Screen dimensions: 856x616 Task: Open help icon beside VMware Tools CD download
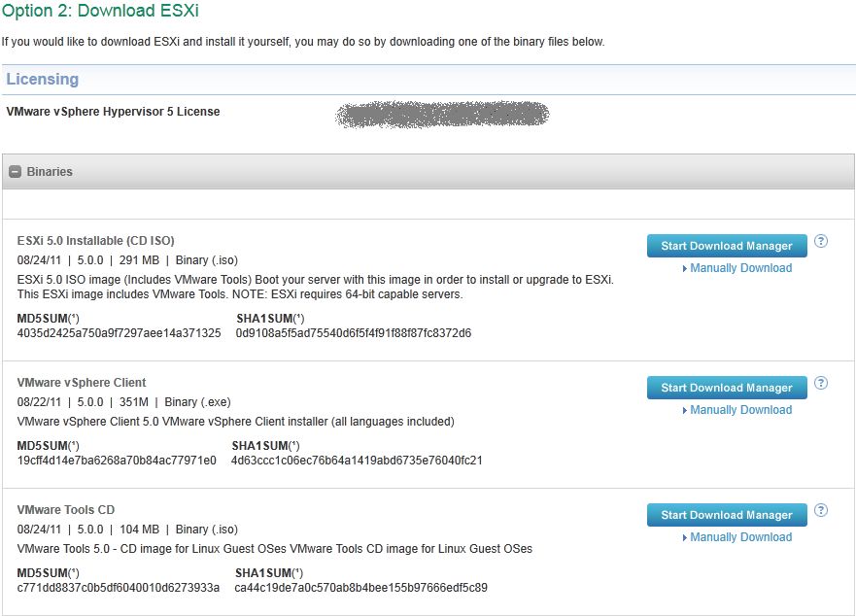coord(820,510)
